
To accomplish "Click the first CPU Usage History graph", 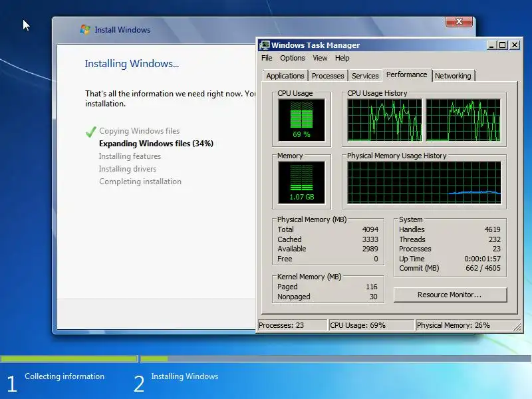I will (385, 120).
